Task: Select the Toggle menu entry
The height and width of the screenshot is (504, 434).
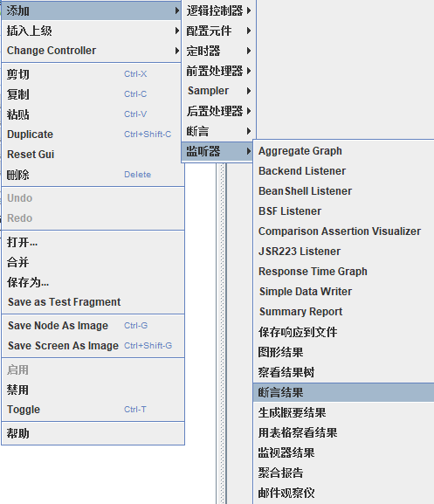Action: pos(93,410)
